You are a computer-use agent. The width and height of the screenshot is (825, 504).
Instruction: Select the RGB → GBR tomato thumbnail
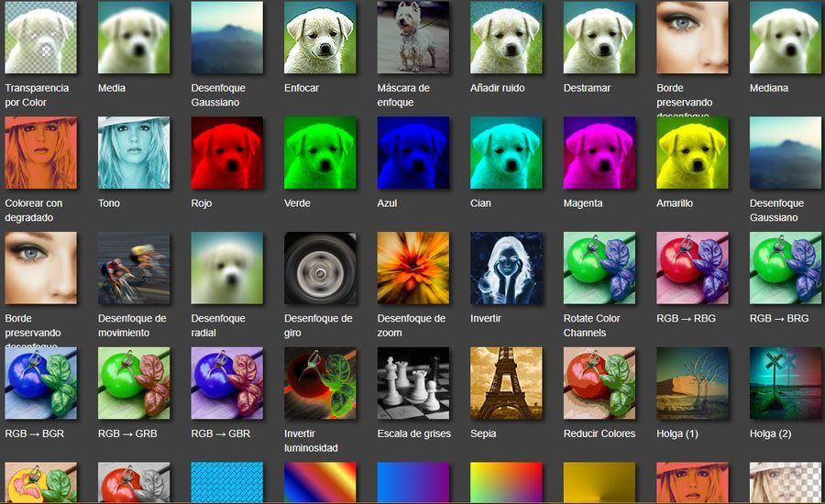[226, 383]
